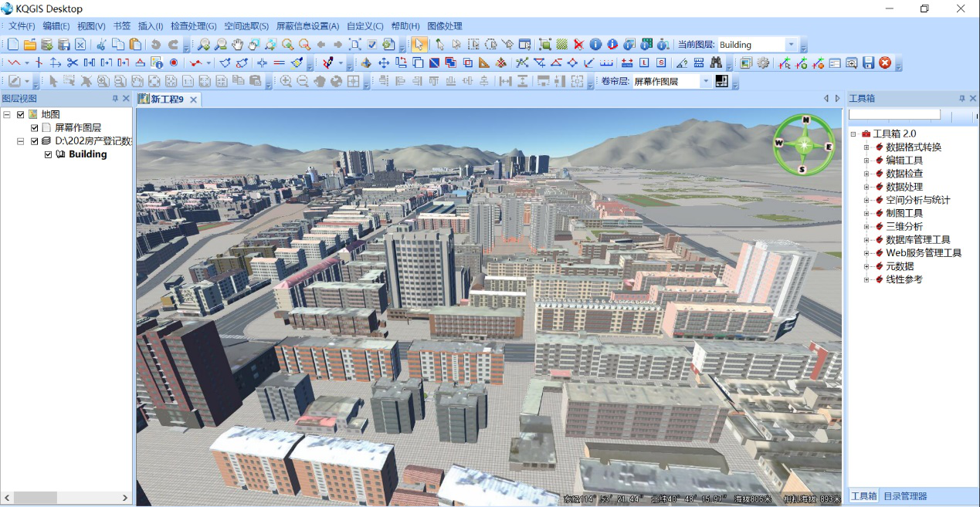Click the binoculars search icon
980x507 pixels.
point(716,63)
